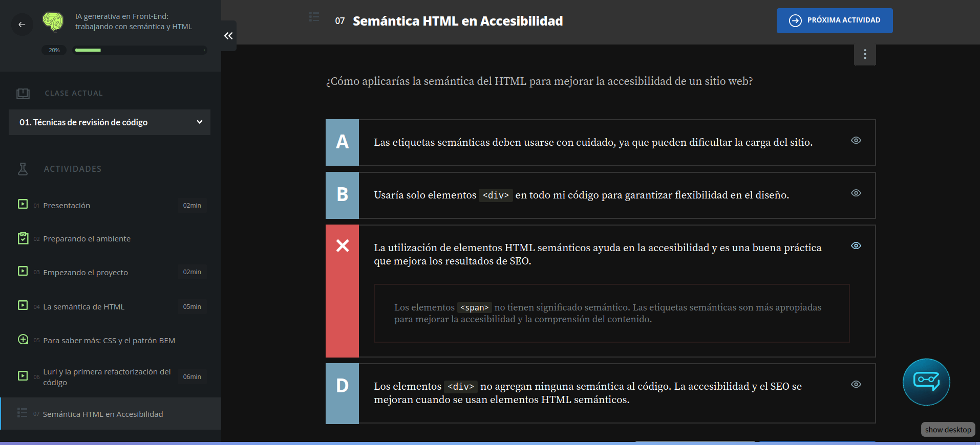Select answer option D
Image resolution: width=980 pixels, height=445 pixels.
point(601,393)
